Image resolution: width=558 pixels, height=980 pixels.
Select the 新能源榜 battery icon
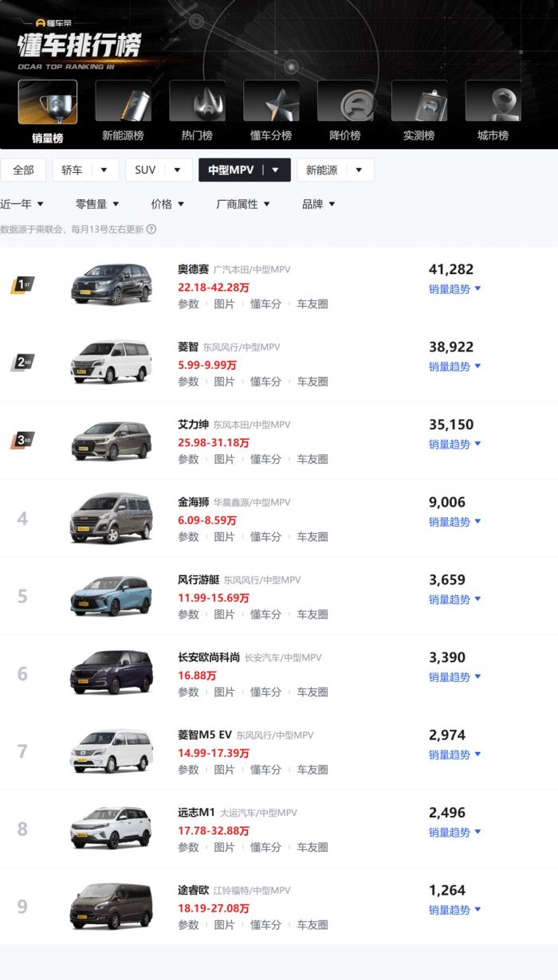coord(123,101)
